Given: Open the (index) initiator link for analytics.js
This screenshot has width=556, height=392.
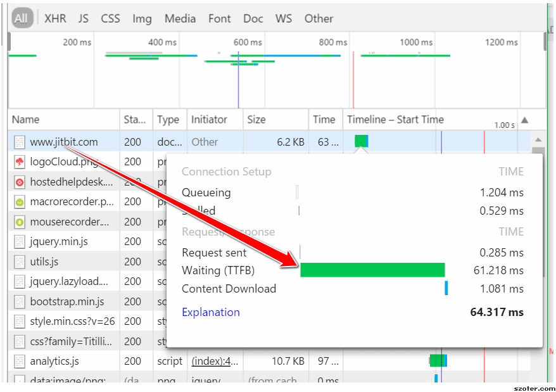Looking at the screenshot, I should click(x=215, y=362).
